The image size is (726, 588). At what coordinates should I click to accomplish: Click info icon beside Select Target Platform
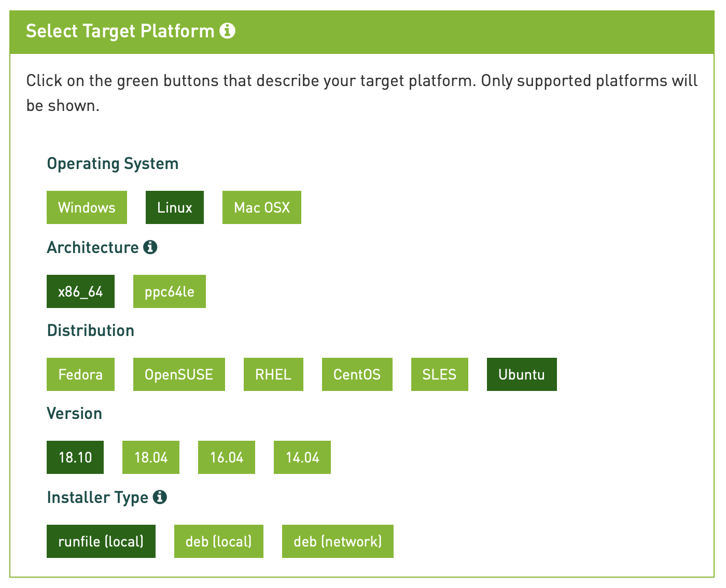(x=227, y=31)
